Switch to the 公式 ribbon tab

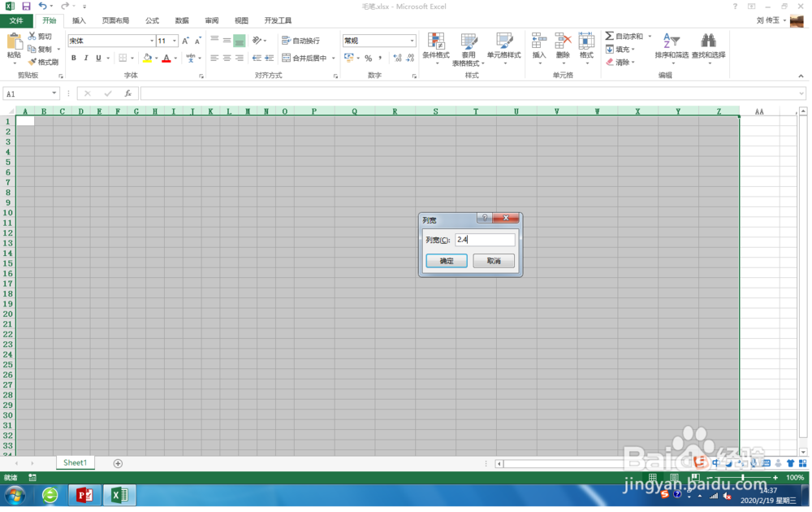151,20
